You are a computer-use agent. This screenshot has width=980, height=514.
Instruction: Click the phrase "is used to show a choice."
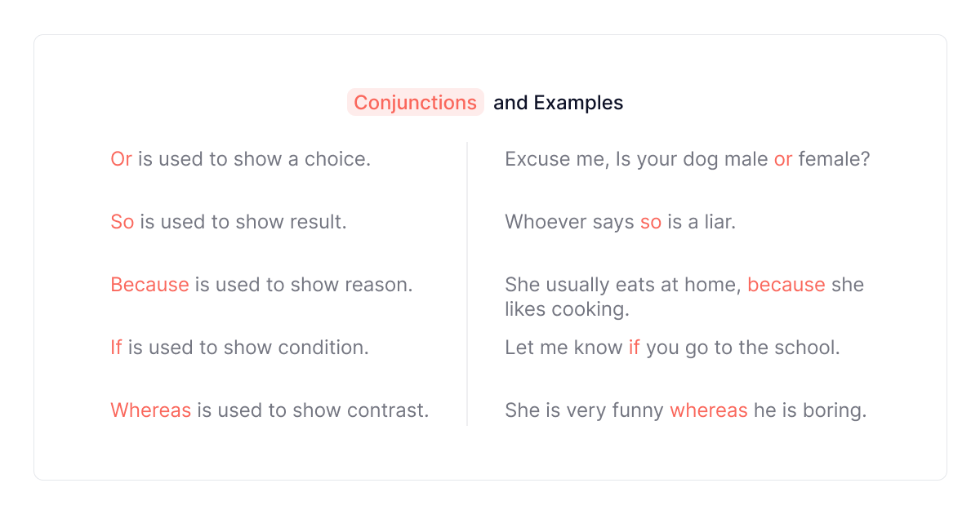[x=254, y=159]
